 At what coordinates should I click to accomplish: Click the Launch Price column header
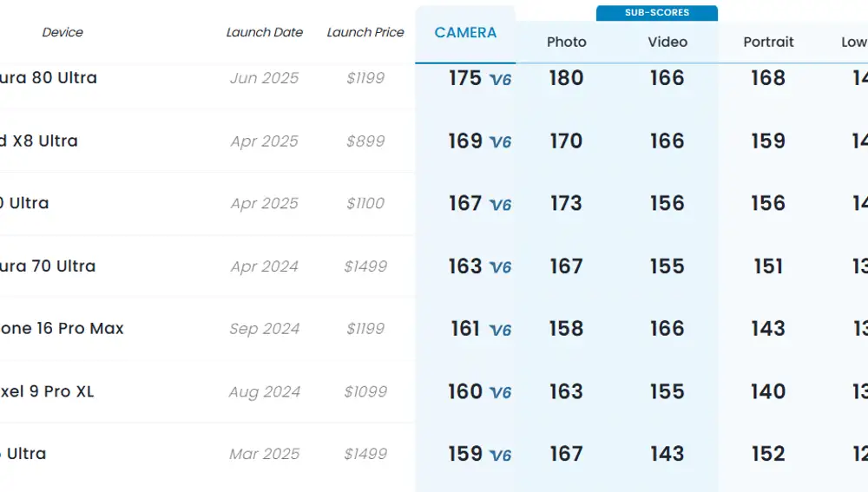coord(365,33)
